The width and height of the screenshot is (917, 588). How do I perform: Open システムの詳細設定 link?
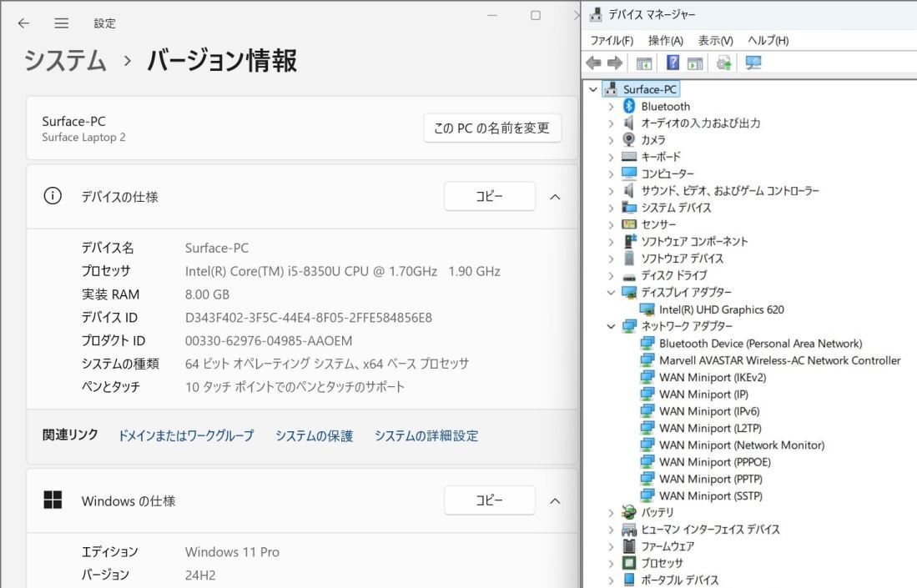pos(426,435)
